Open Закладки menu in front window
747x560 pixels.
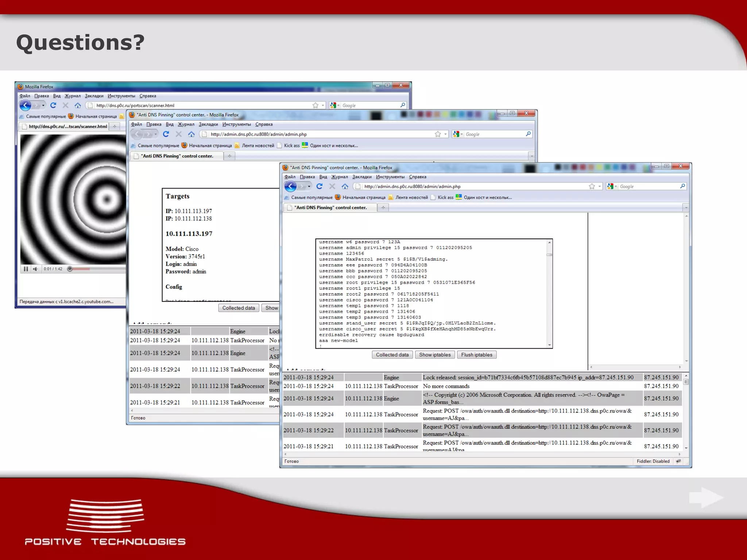coord(361,177)
